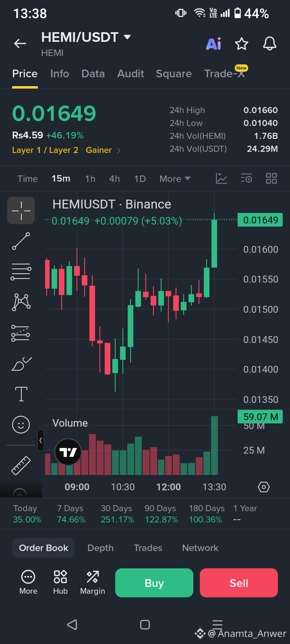Expand the More intervals dropdown
This screenshot has height=644, width=290.
pos(175,179)
